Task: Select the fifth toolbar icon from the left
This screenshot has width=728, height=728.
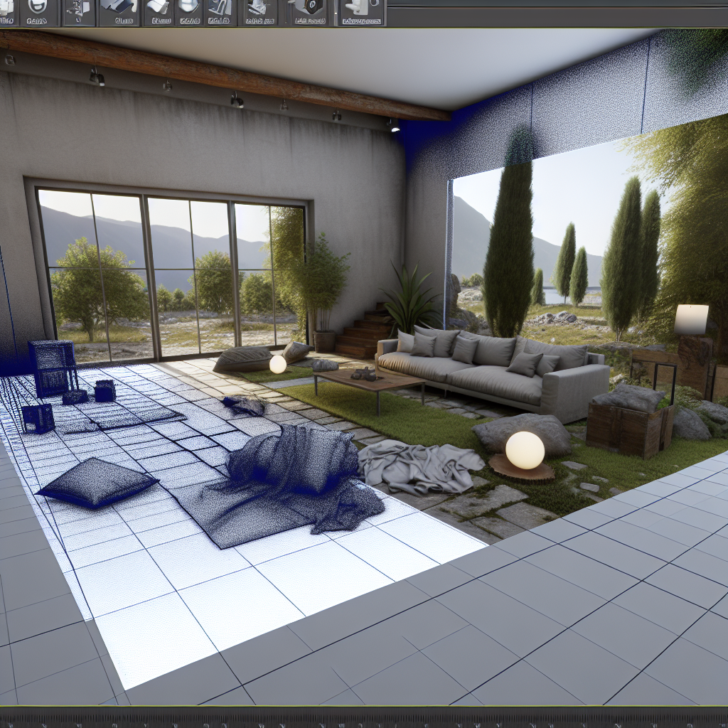Action: pos(158,10)
